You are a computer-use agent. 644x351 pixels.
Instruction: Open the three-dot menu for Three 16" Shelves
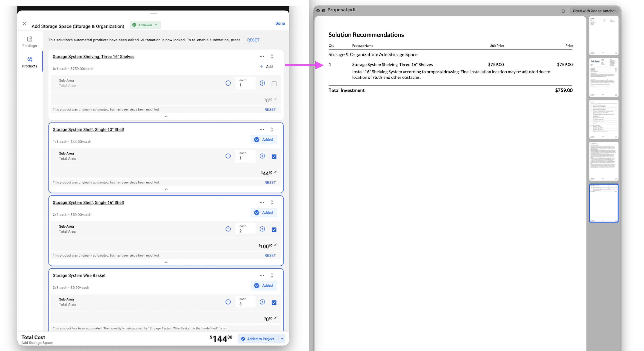tap(261, 56)
